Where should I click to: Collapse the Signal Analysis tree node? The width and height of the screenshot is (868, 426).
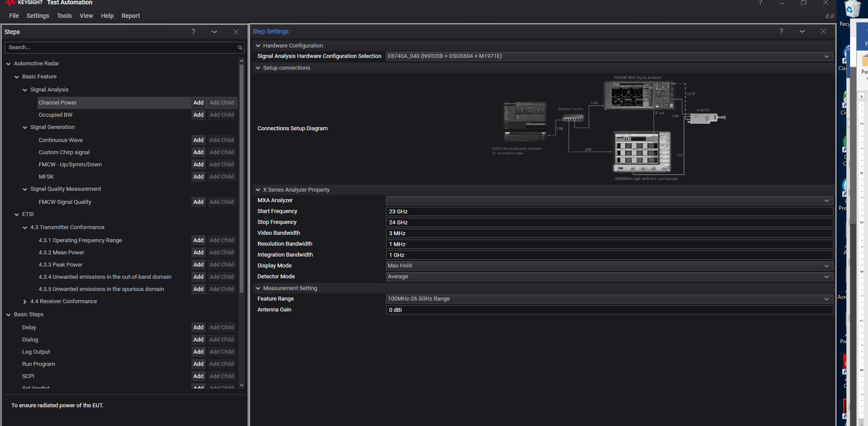click(x=25, y=90)
